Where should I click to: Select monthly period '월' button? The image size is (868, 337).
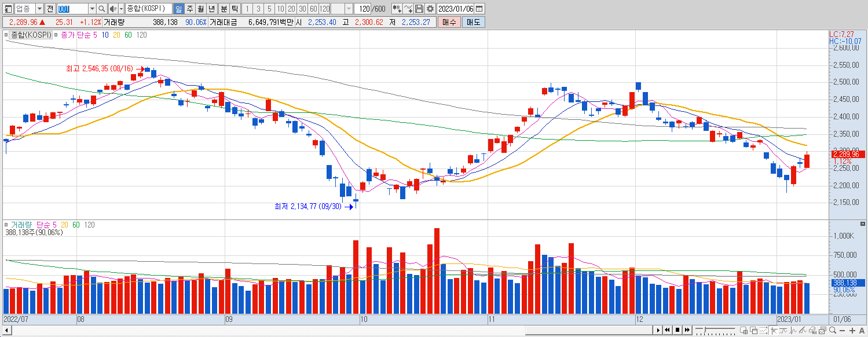pyautogui.click(x=200, y=9)
